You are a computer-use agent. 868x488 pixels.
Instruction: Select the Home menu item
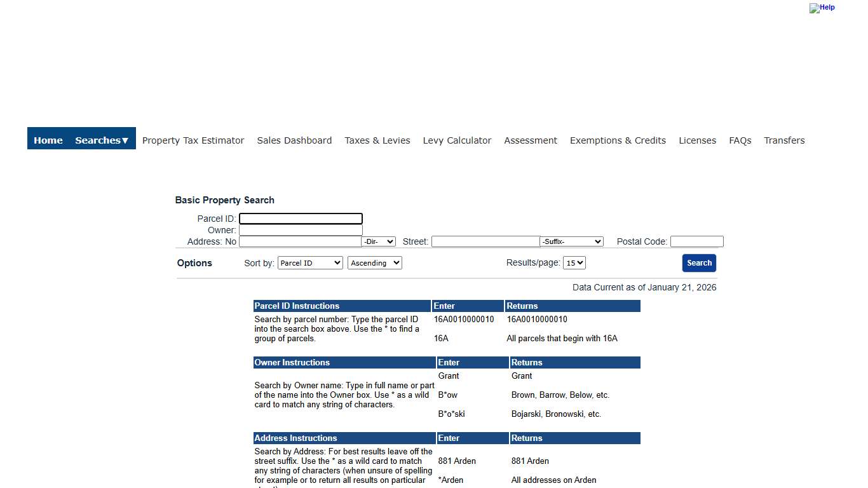pos(48,140)
